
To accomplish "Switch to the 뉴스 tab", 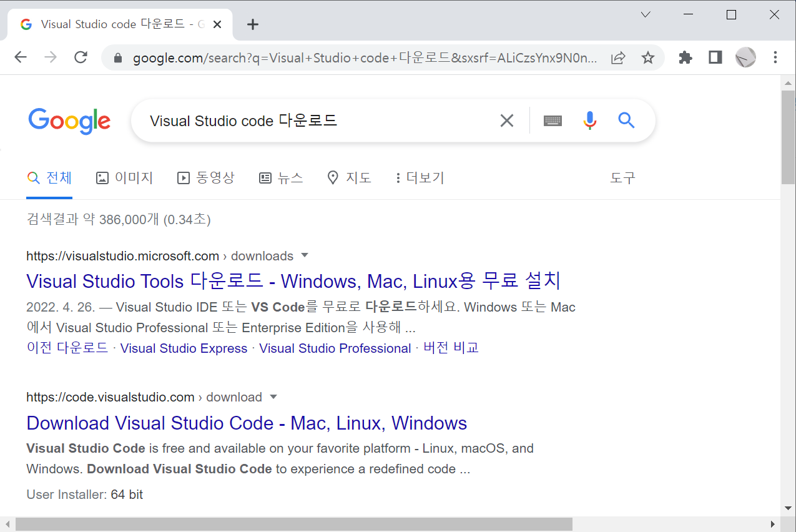I will coord(281,178).
